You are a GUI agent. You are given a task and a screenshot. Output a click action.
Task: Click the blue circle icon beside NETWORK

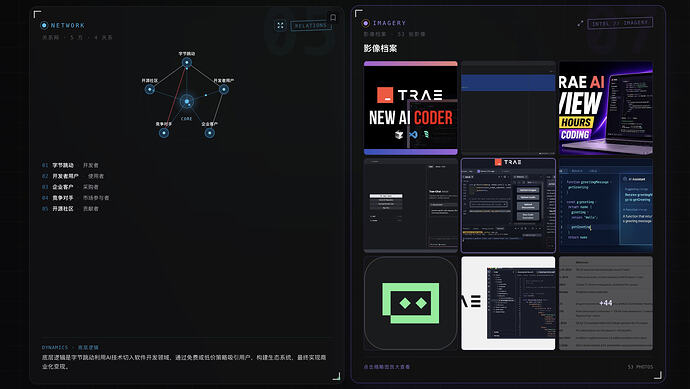44,26
